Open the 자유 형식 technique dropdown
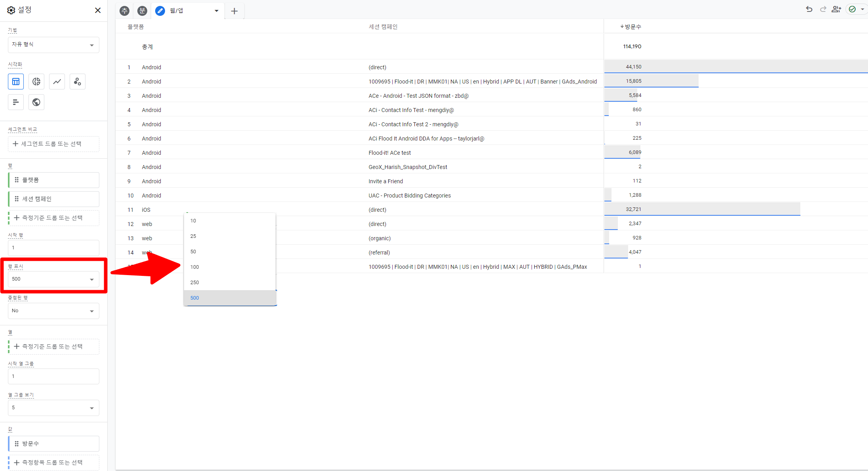 point(53,45)
